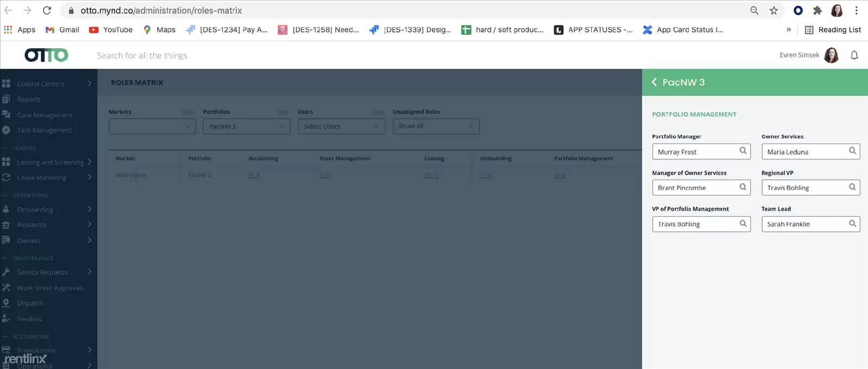Click the PacNW 3 cell in the Portfolio column
This screenshot has width=868, height=369.
click(199, 175)
